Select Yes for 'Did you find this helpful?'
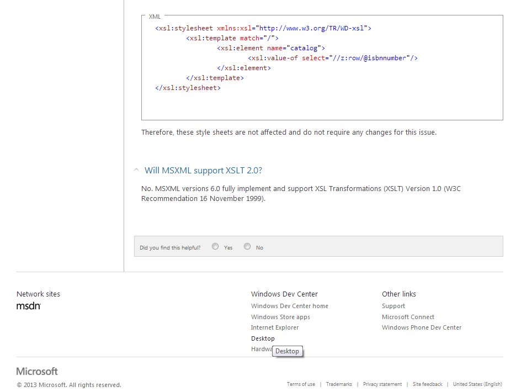The image size is (532, 392). (x=215, y=246)
